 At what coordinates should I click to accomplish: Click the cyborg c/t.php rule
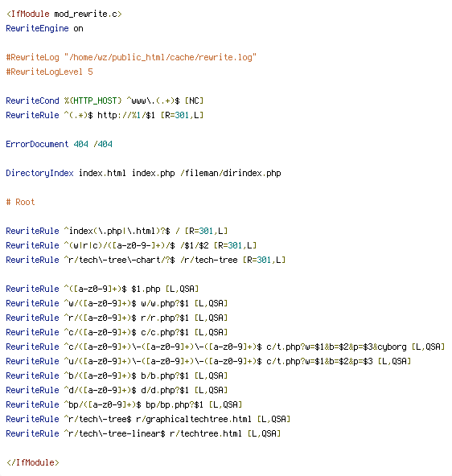click(225, 347)
